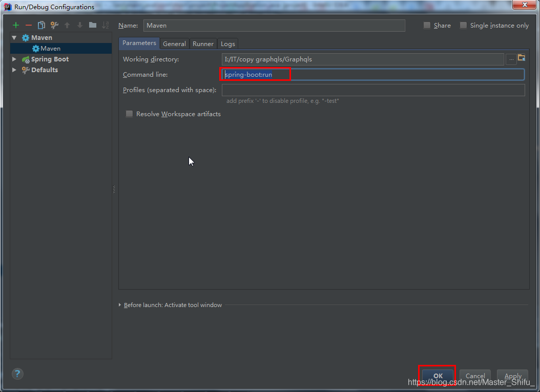This screenshot has width=540, height=392.
Task: Move configuration down arrow
Action: click(80, 25)
